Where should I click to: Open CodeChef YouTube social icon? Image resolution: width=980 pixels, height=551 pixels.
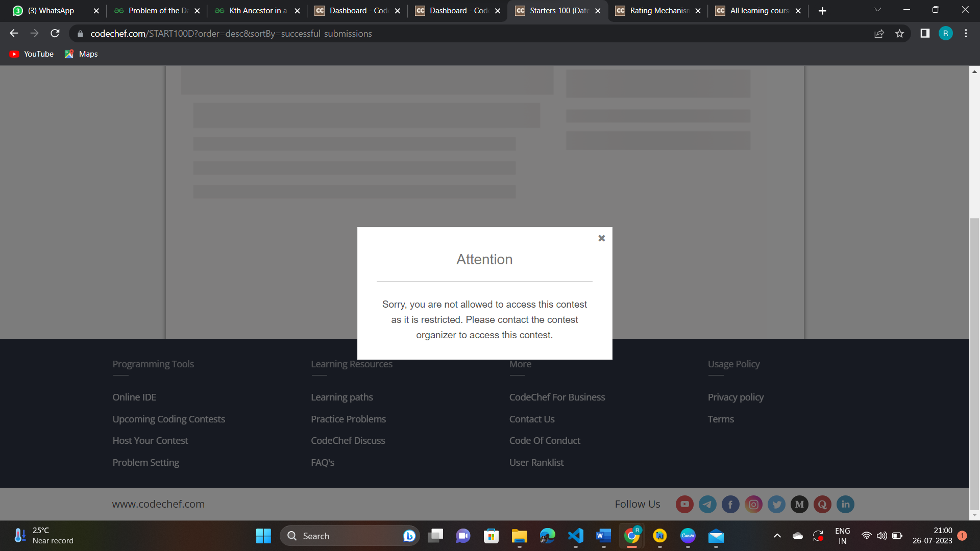684,505
